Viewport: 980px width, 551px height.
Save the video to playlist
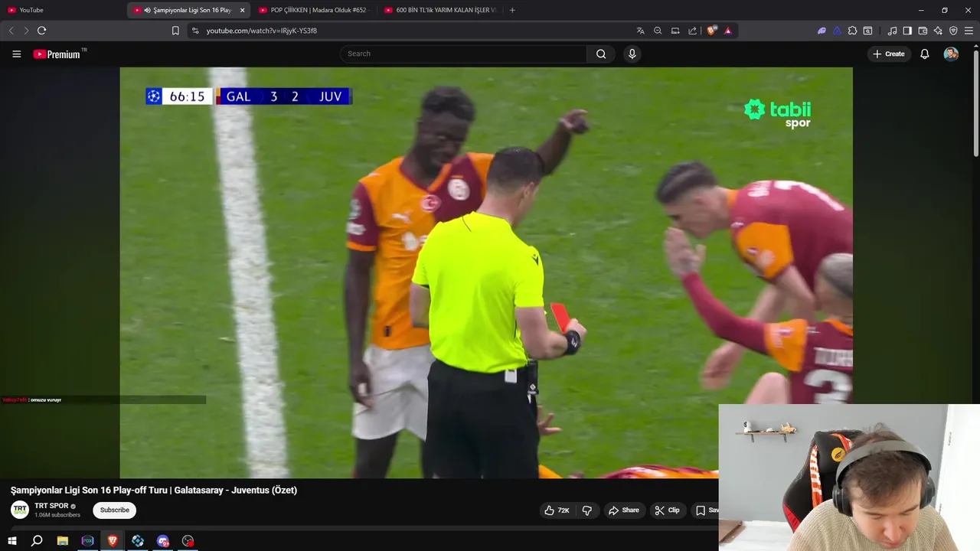(706, 510)
